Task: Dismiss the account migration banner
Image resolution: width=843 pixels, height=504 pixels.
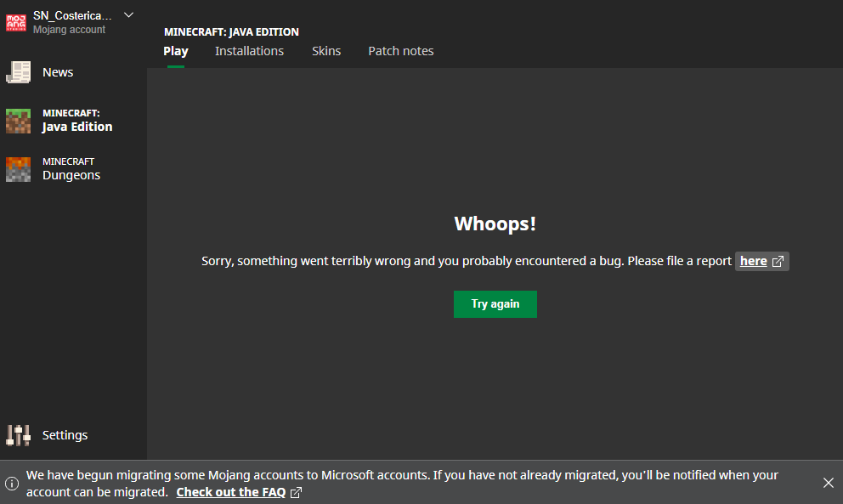Action: tap(828, 483)
